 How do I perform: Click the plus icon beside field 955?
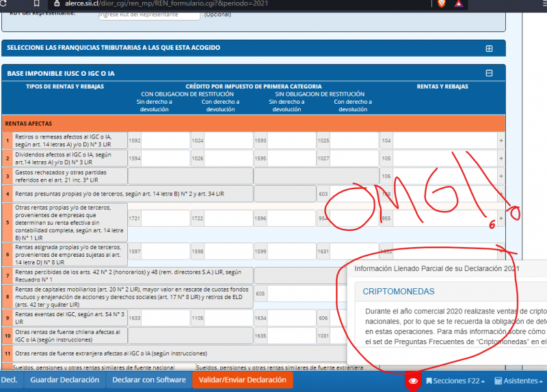[501, 219]
